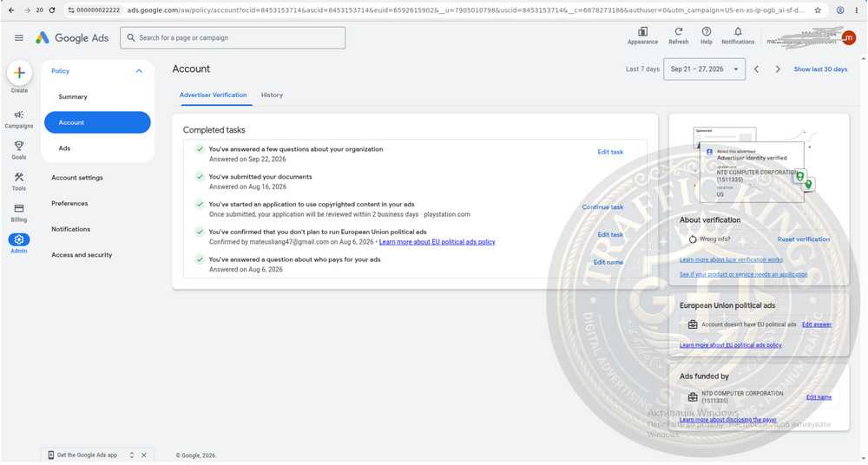This screenshot has width=868, height=465.
Task: Open Learn more about EU political ads policy in tasks
Action: click(x=437, y=242)
